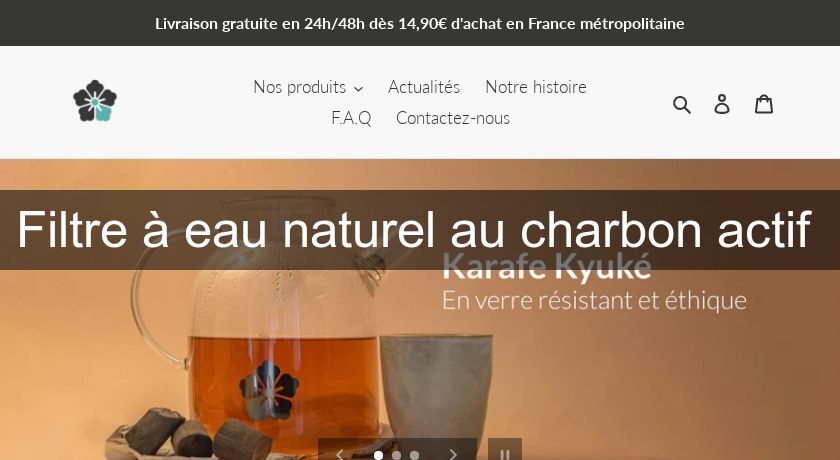Expand the Nos produits dropdown menu
Image resolution: width=840 pixels, height=460 pixels.
[x=308, y=87]
